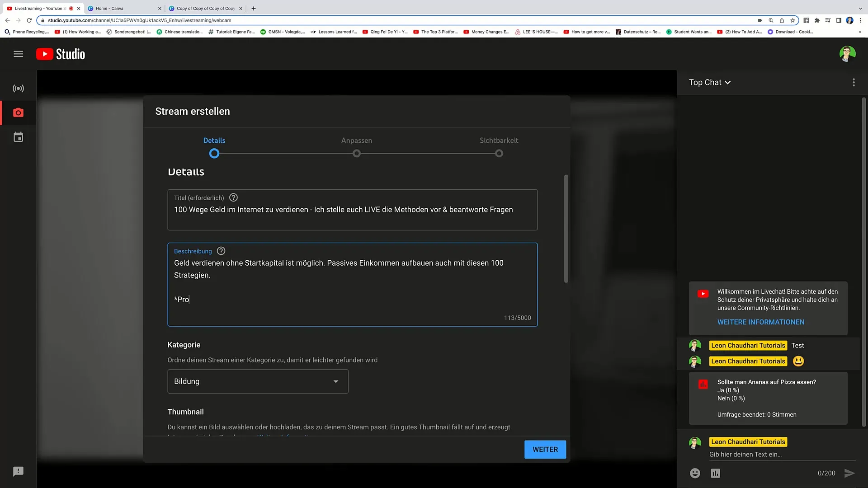Click the Details tab in stream wizard
Screen dimensions: 868x488
214,140
